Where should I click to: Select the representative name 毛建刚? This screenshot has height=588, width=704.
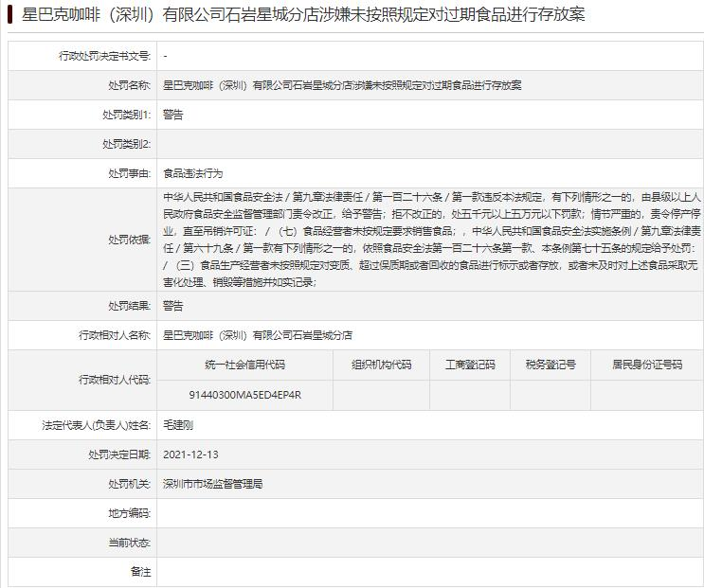[178, 425]
